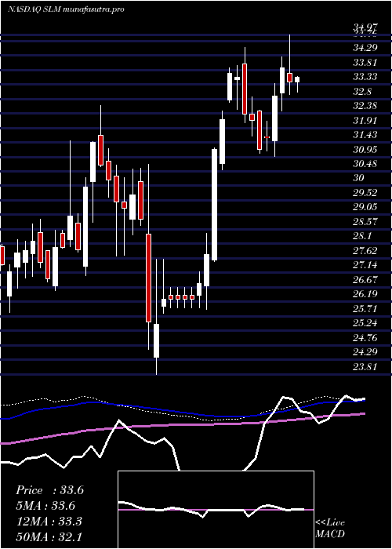The image size is (392, 549).
Task: Select the 33.81 price axis label
Action: pos(365,63)
